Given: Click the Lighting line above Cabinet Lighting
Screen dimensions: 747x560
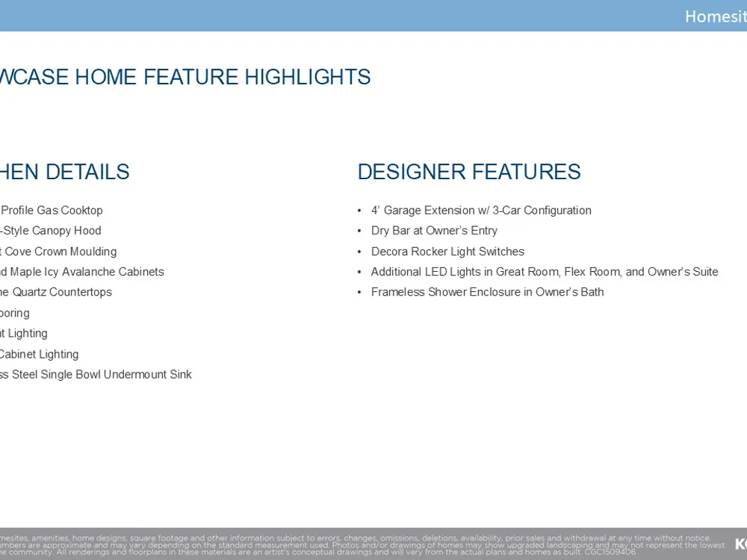Looking at the screenshot, I should [x=24, y=333].
